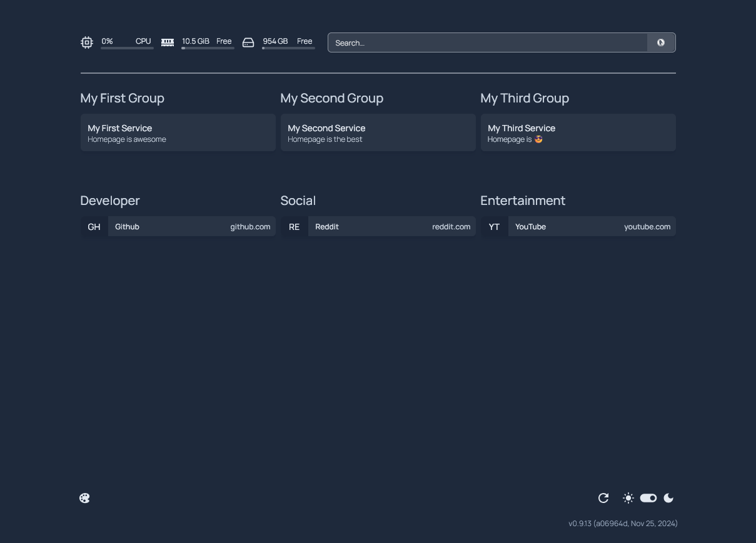Click the youtube.com URL text
Screen dimensions: 756x543
tap(647, 227)
